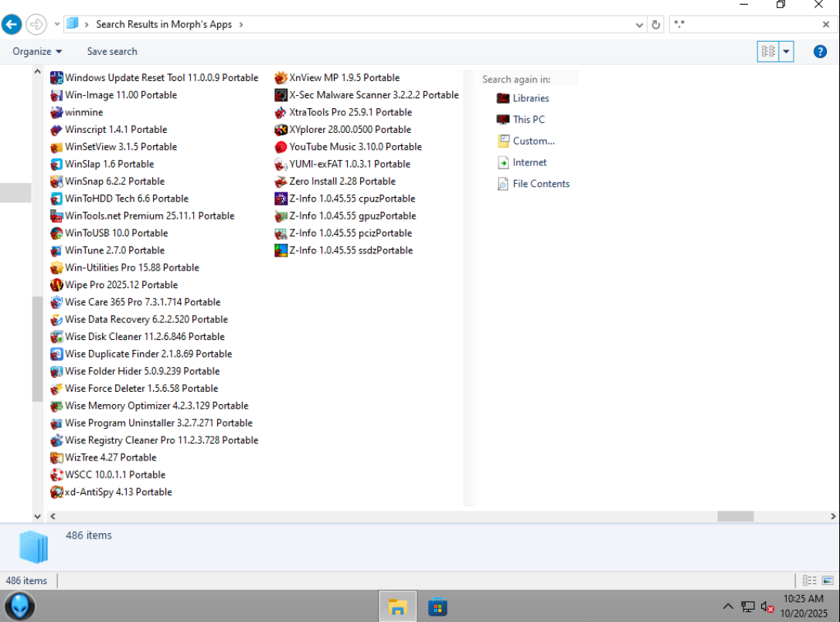Screen dimensions: 840x622
Task: Click the xd-AntiSpy 4.13 Portable icon
Action: pyautogui.click(x=56, y=492)
